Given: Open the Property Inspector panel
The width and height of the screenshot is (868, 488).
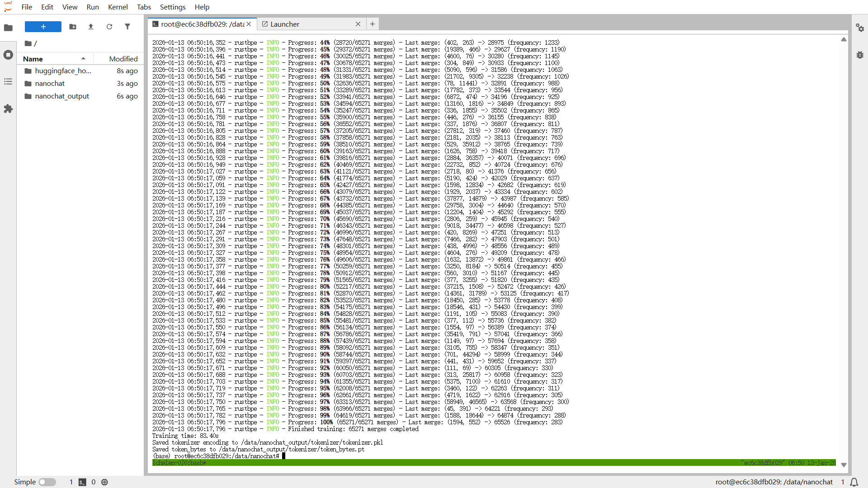Looking at the screenshot, I should [x=860, y=28].
